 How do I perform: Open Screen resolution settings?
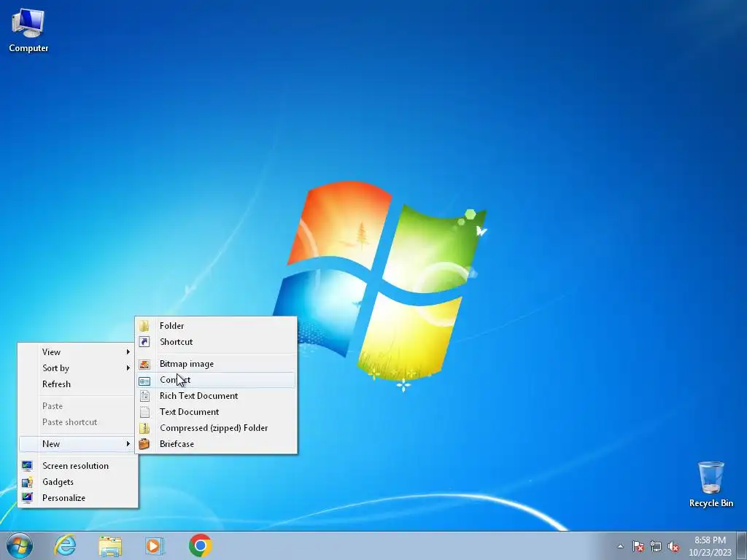click(77, 466)
